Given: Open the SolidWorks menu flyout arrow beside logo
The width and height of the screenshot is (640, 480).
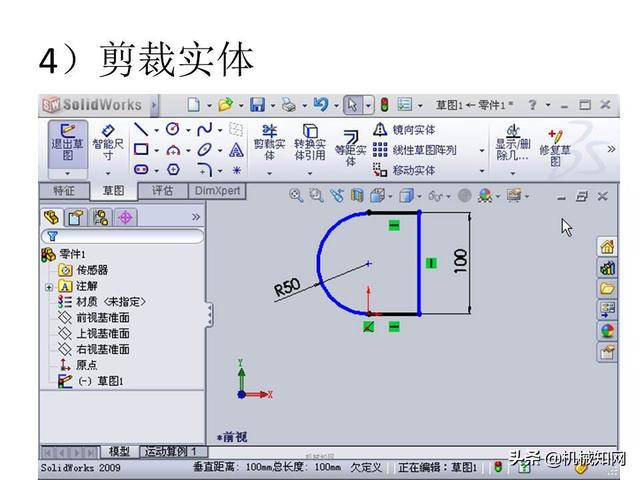Looking at the screenshot, I should (x=153, y=105).
